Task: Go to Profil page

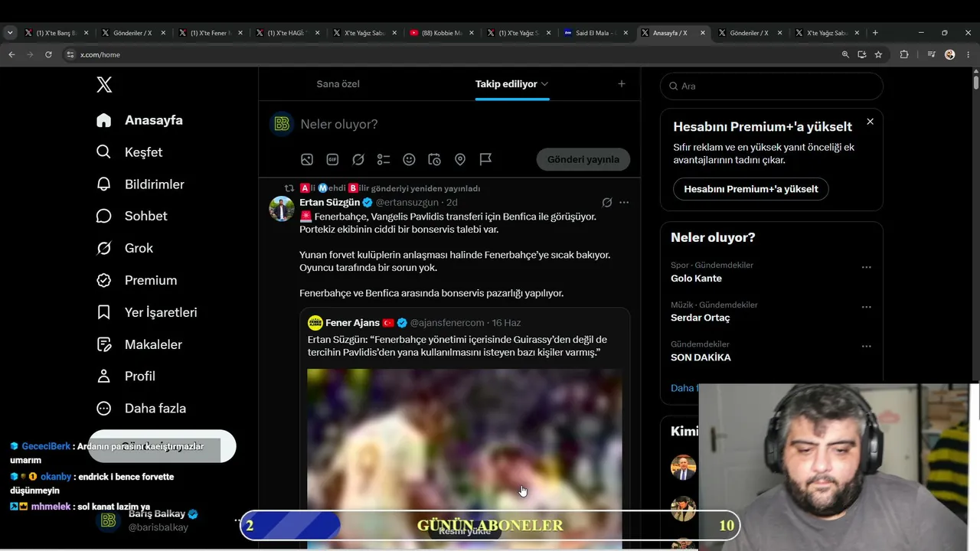Action: (126, 377)
